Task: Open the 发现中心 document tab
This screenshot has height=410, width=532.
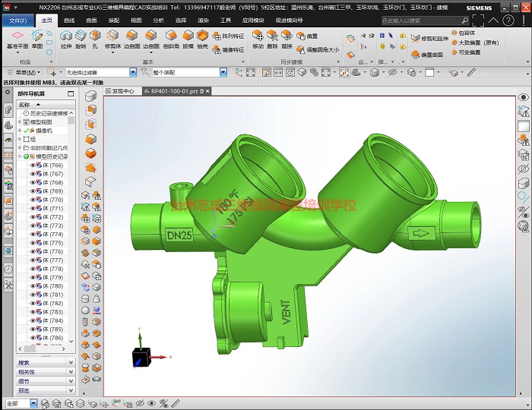Action: [119, 91]
